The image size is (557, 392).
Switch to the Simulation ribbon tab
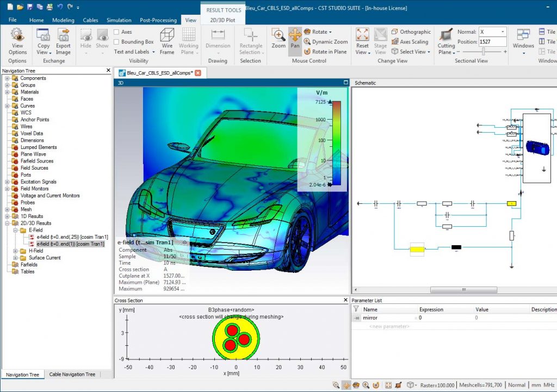click(x=119, y=20)
